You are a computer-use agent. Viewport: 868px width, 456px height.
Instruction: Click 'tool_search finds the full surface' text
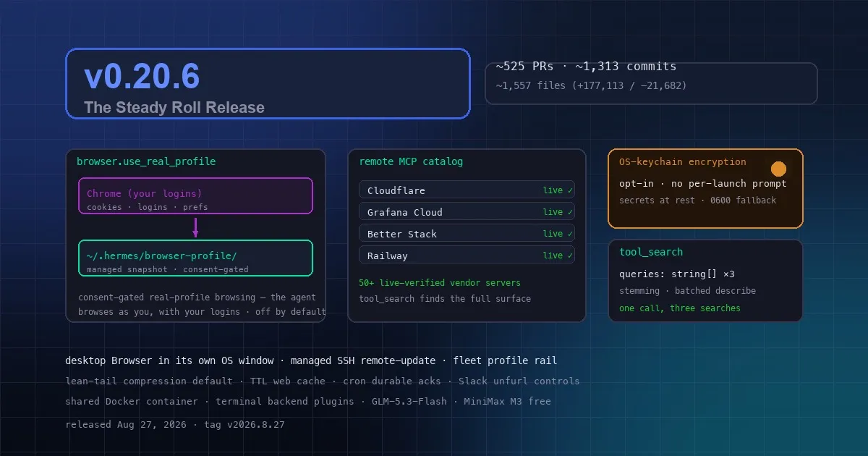pyautogui.click(x=445, y=298)
